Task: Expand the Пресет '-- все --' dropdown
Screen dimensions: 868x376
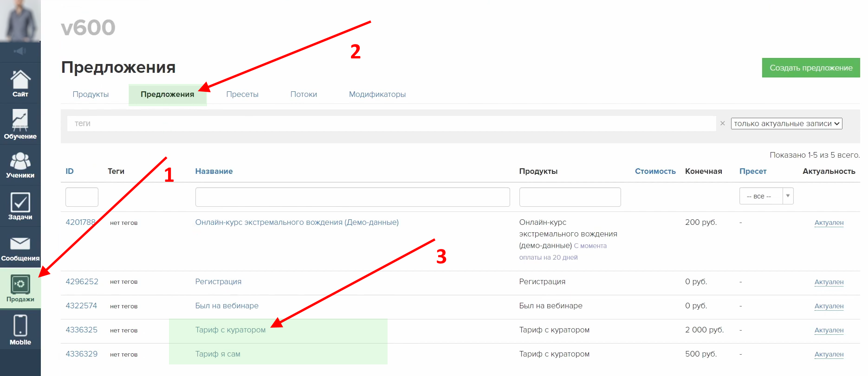Action: click(x=766, y=196)
